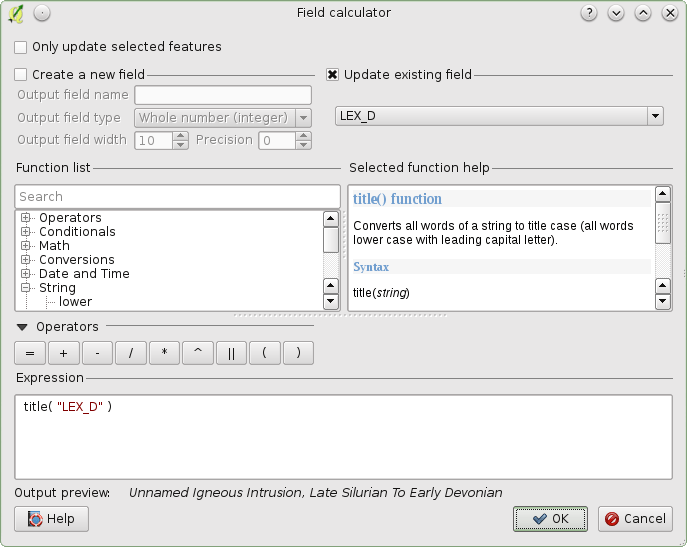
Task: Click function list scrollbar bottom down arrow
Action: tap(331, 302)
